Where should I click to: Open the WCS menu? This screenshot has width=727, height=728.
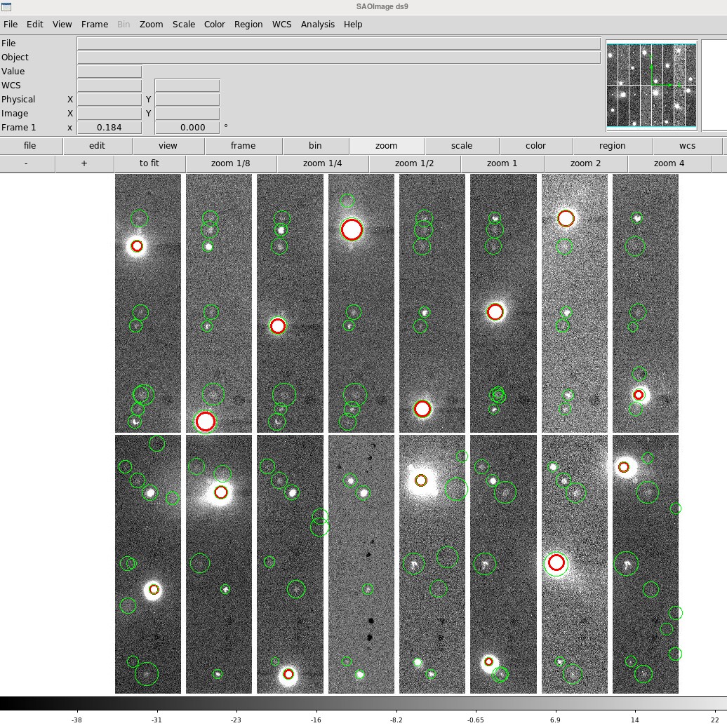[281, 24]
